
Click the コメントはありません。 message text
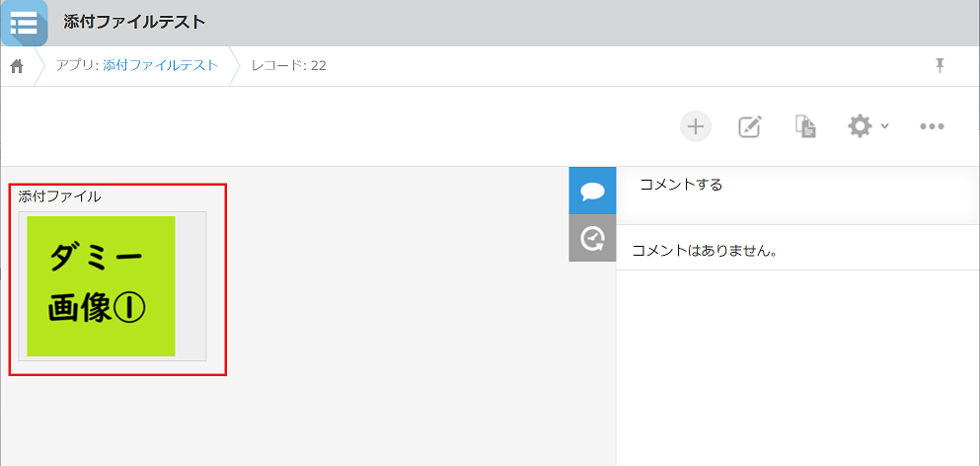(705, 251)
